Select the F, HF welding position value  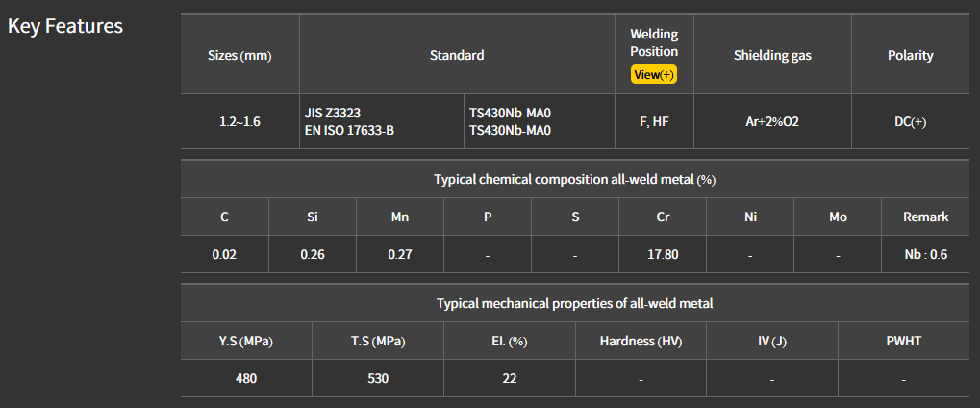pos(654,121)
